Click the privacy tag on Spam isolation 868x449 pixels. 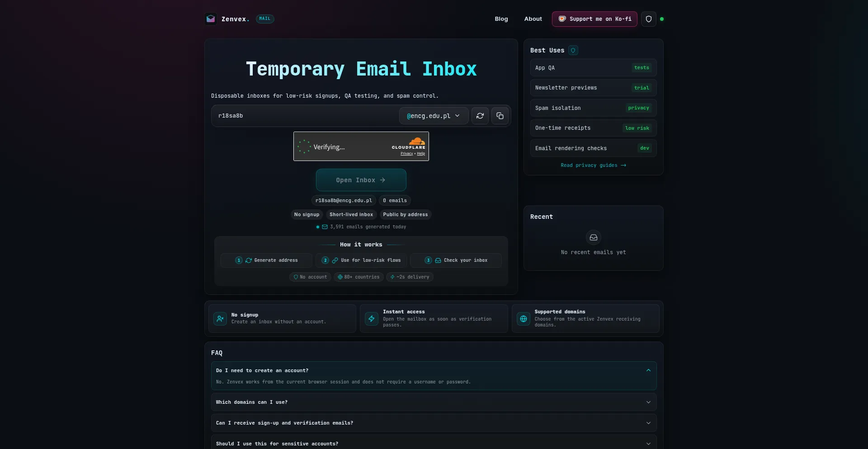coord(638,108)
